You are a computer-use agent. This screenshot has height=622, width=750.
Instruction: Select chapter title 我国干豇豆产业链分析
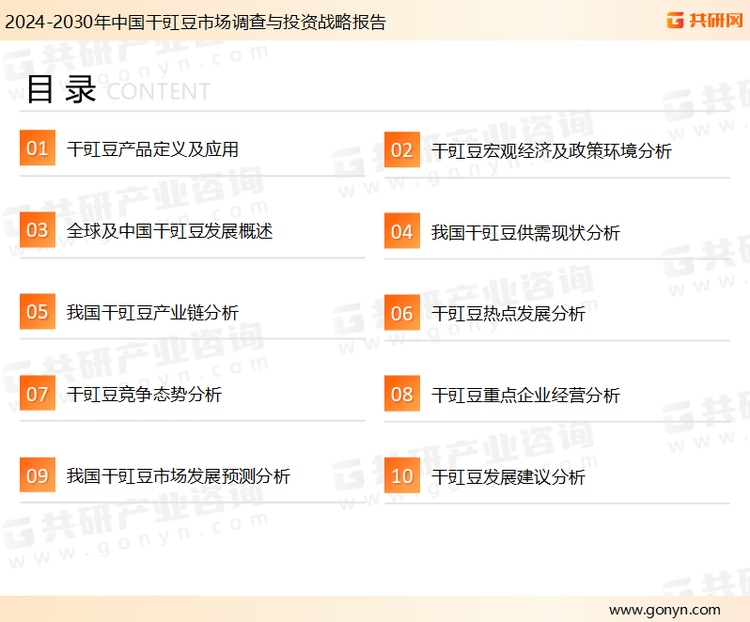[153, 312]
